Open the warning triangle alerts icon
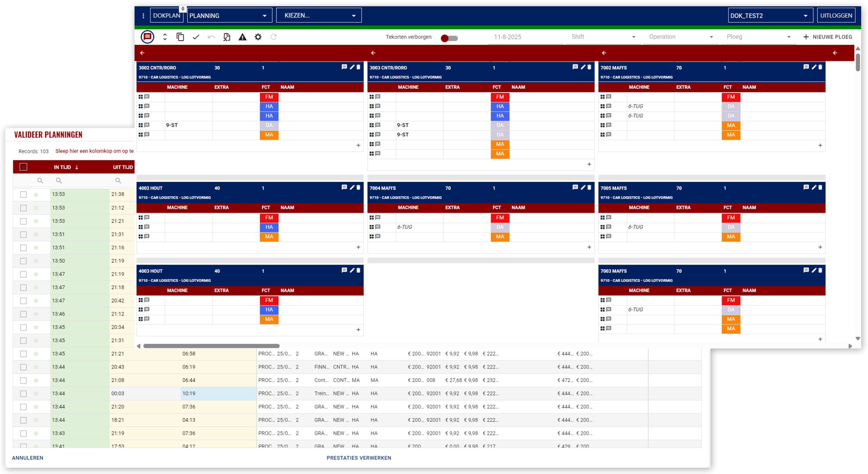The width and height of the screenshot is (868, 474). click(242, 37)
